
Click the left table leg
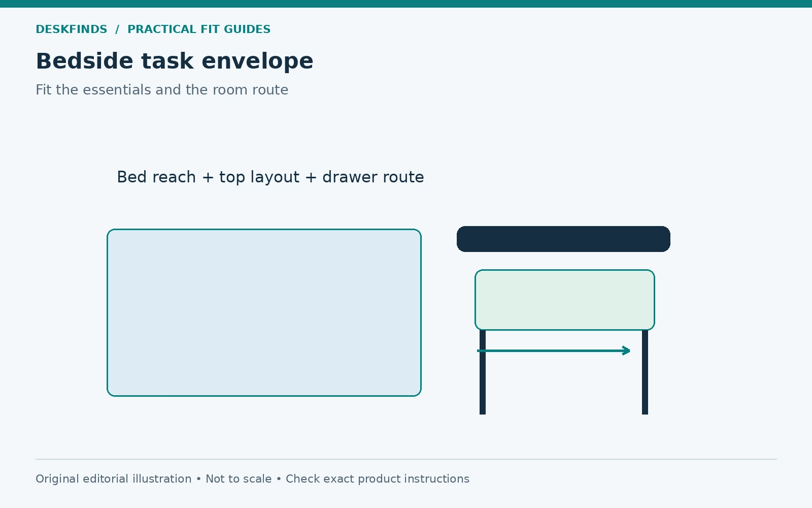(x=483, y=372)
